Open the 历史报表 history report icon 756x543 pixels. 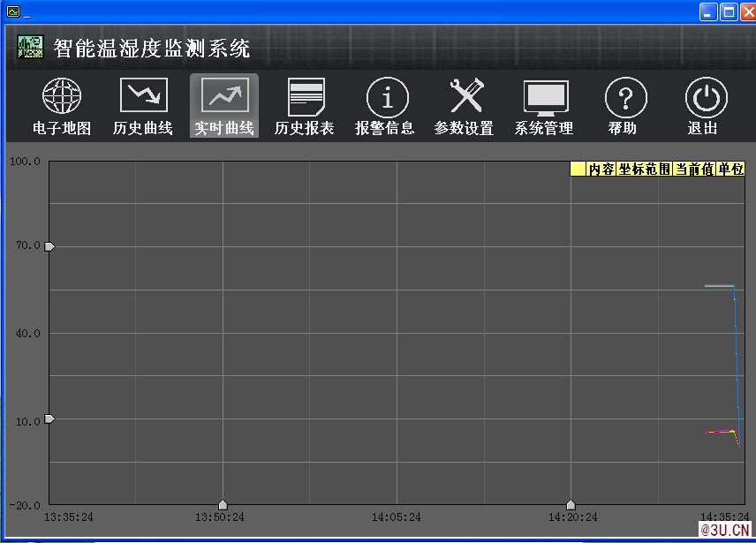tap(306, 97)
